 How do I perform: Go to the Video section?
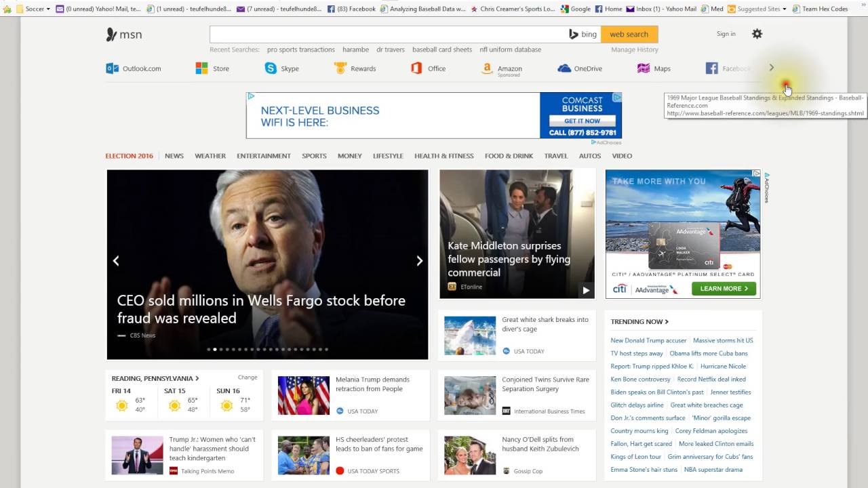(x=622, y=156)
